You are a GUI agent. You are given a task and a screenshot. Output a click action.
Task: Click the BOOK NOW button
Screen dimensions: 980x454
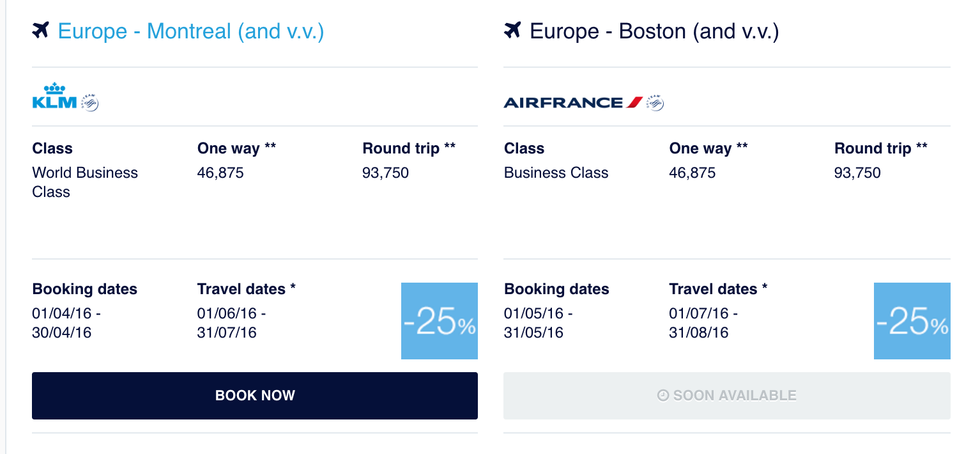tap(255, 396)
